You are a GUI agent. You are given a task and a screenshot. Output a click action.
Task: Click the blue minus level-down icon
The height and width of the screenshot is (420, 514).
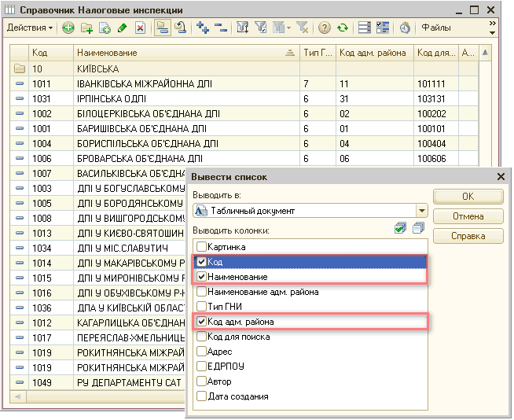coord(221,28)
